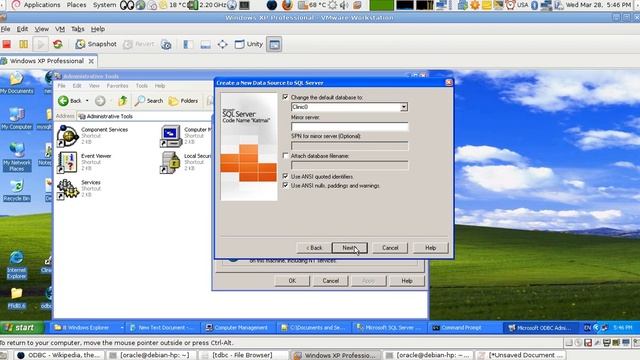The image size is (640, 360).
Task: Click Back arrow in Administrative Tools window
Action: point(69,100)
